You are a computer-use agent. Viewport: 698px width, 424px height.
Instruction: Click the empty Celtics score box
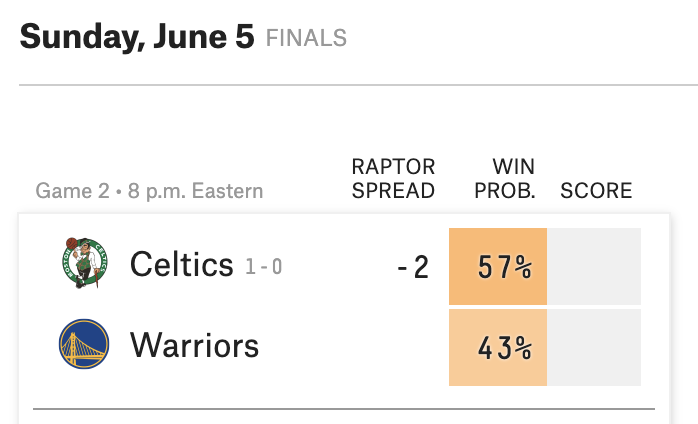coord(596,267)
